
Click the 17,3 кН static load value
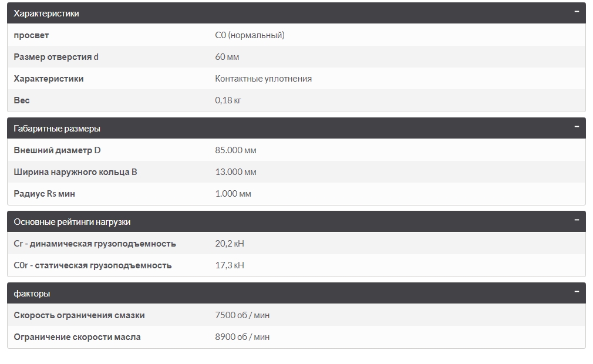click(230, 265)
